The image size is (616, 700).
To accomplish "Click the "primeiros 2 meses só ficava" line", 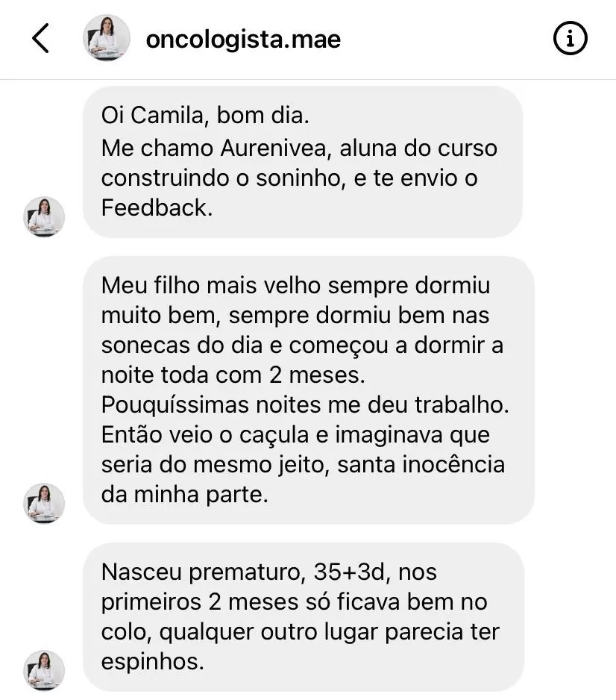I will point(294,602).
